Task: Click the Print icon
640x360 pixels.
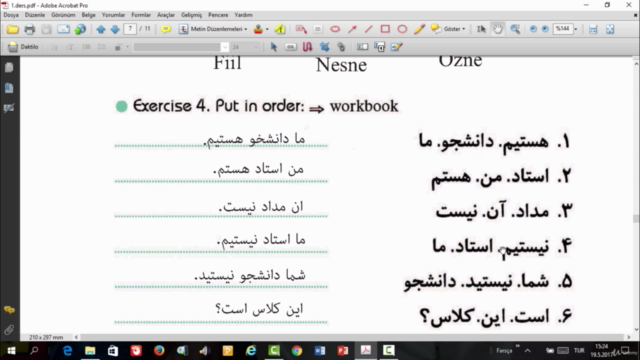Action: coord(29,29)
